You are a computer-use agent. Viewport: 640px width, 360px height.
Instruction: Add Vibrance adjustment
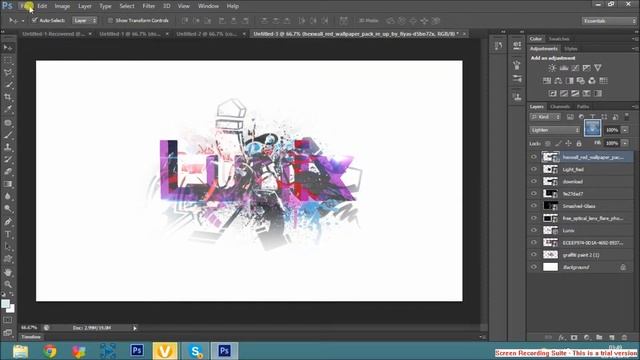click(598, 68)
